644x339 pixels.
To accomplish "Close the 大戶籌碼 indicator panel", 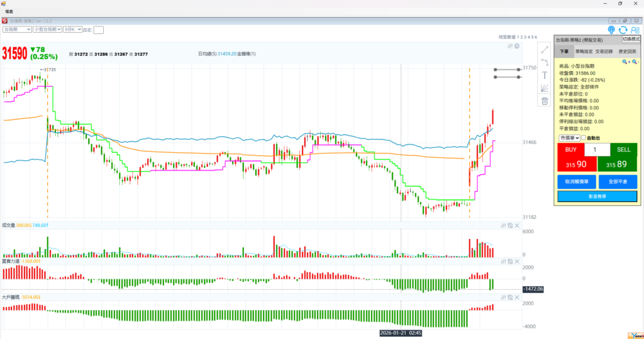I will point(517,297).
